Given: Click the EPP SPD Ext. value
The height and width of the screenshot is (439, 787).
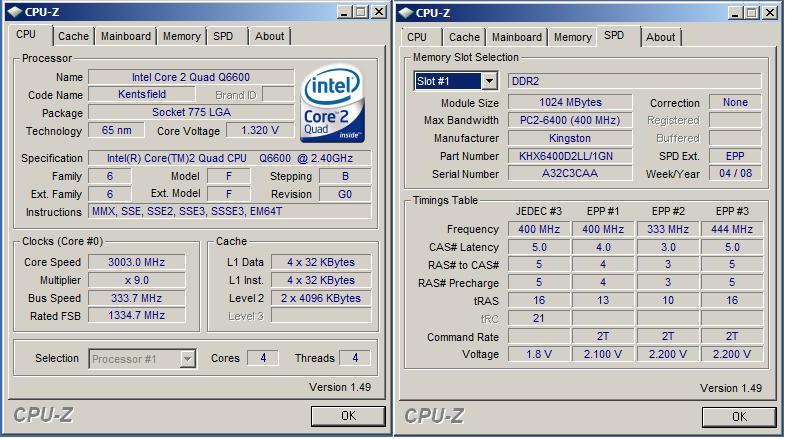Looking at the screenshot, I should click(x=735, y=156).
